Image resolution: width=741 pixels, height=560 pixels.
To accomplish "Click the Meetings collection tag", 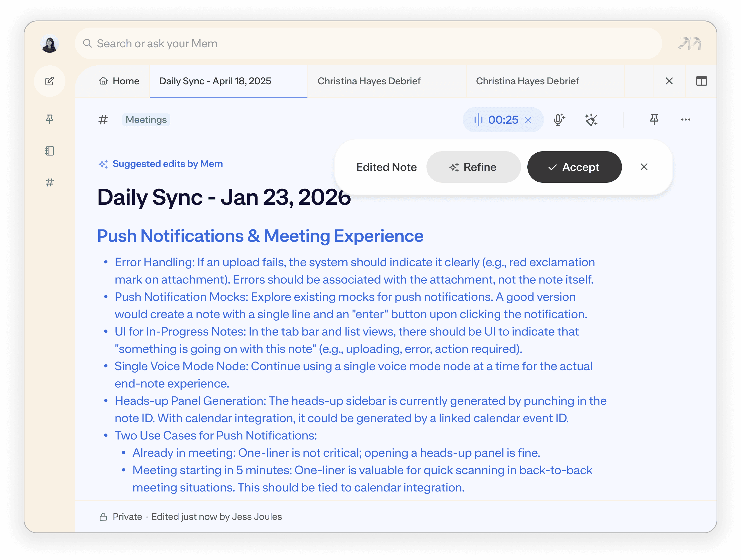I will pos(146,119).
